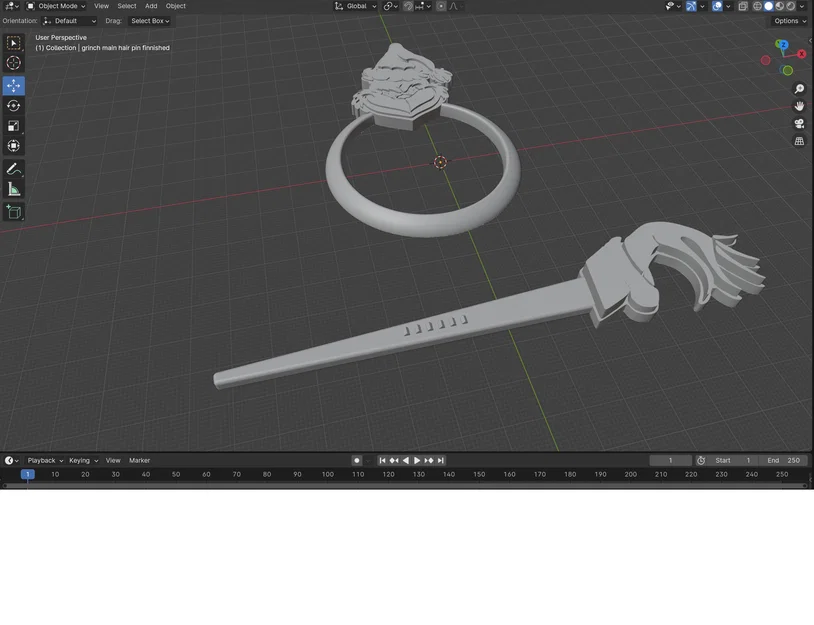The image size is (814, 625).
Task: Open snapping options dropdown
Action: [x=423, y=6]
